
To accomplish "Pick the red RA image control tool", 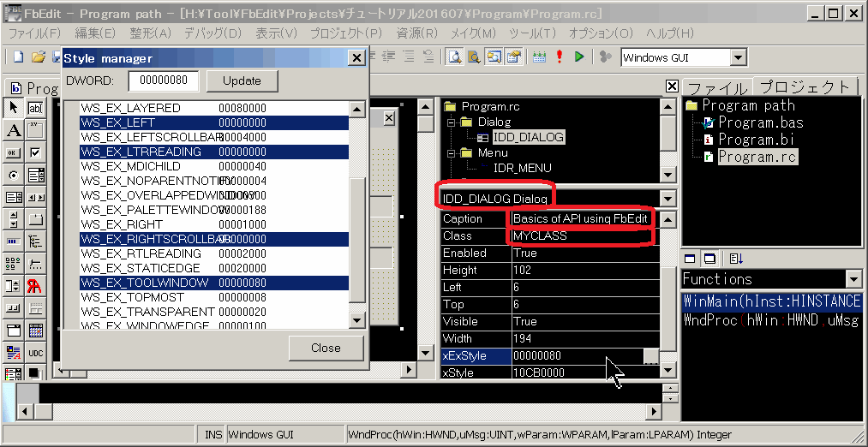I will 35,286.
